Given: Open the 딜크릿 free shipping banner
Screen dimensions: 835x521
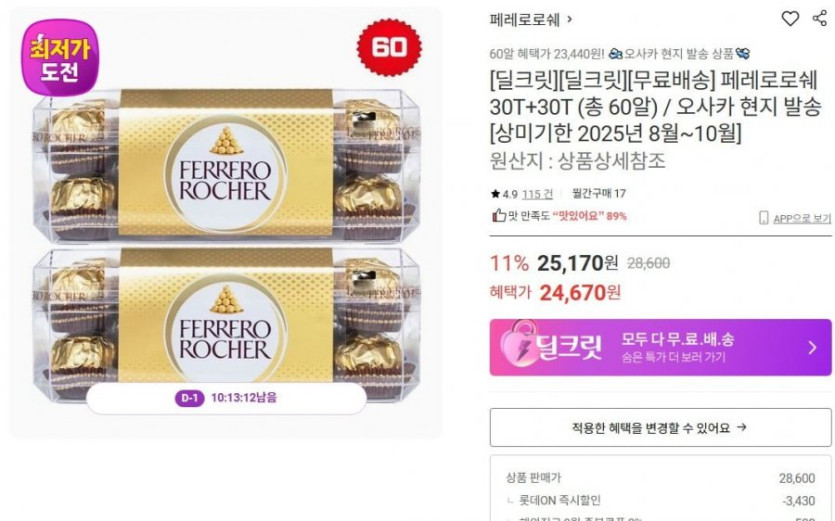Looking at the screenshot, I should click(x=660, y=347).
